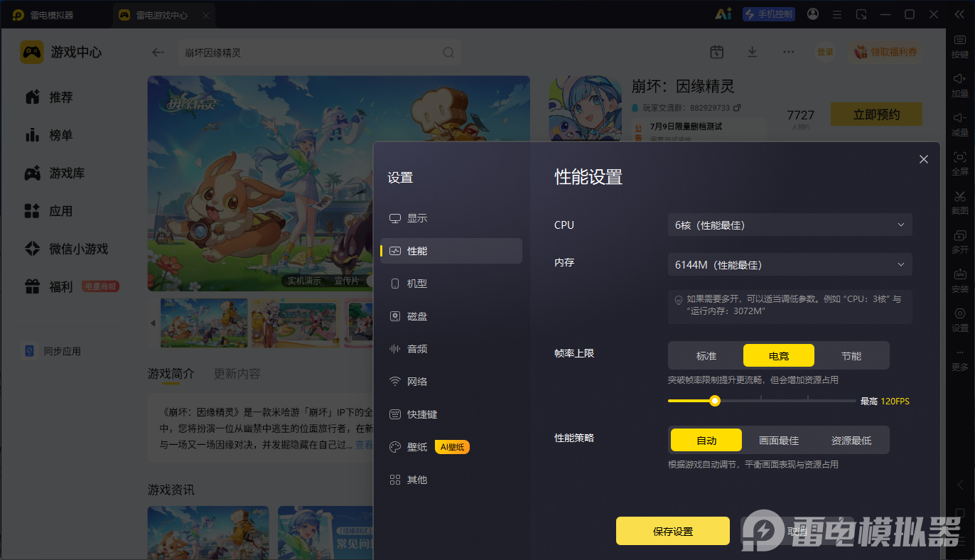The image size is (975, 560).
Task: Go back with the arrow beside search
Action: pos(158,53)
